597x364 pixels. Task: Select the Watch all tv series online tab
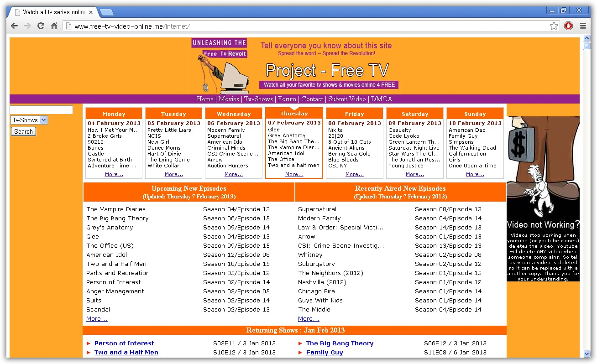tap(53, 12)
